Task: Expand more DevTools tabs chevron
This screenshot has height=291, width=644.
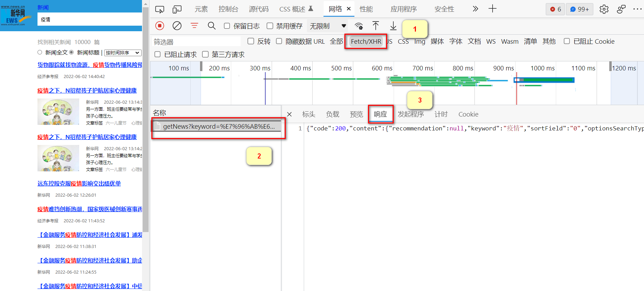Action: pos(475,9)
